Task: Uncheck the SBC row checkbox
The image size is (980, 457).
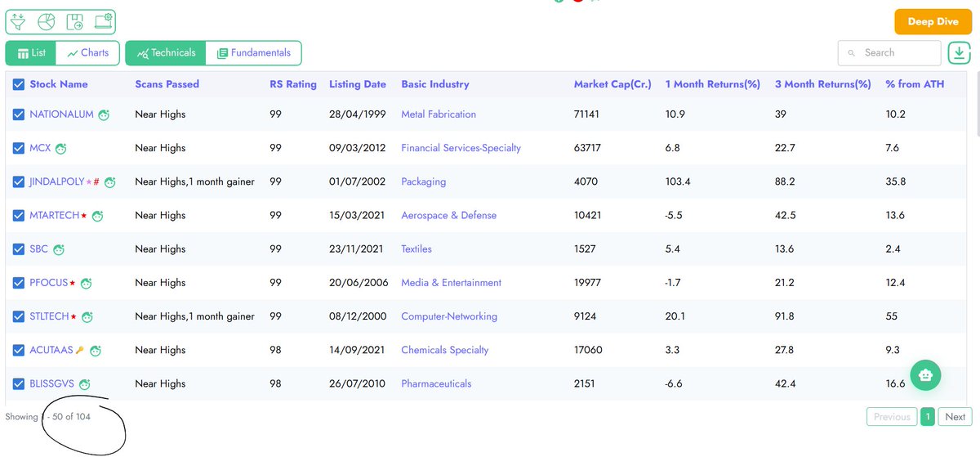Action: pyautogui.click(x=19, y=249)
